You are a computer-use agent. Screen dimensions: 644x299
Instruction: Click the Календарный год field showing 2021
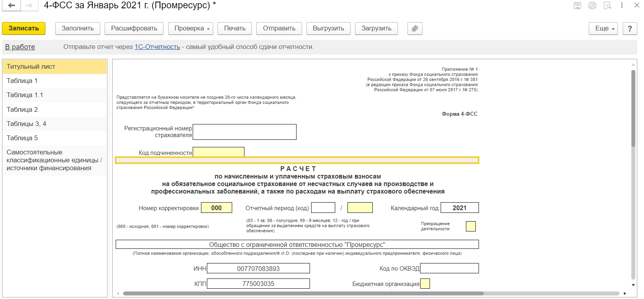click(460, 208)
